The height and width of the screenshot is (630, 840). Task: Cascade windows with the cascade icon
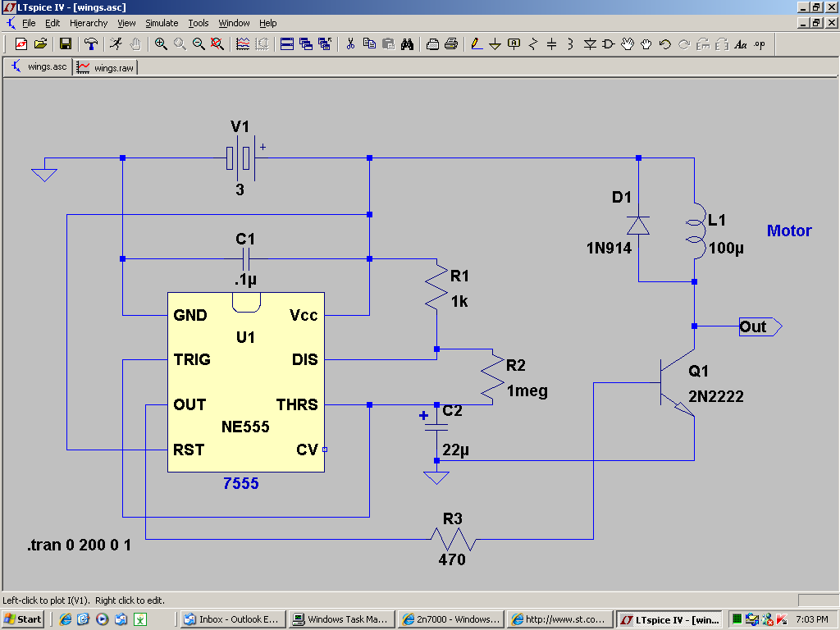(306, 44)
